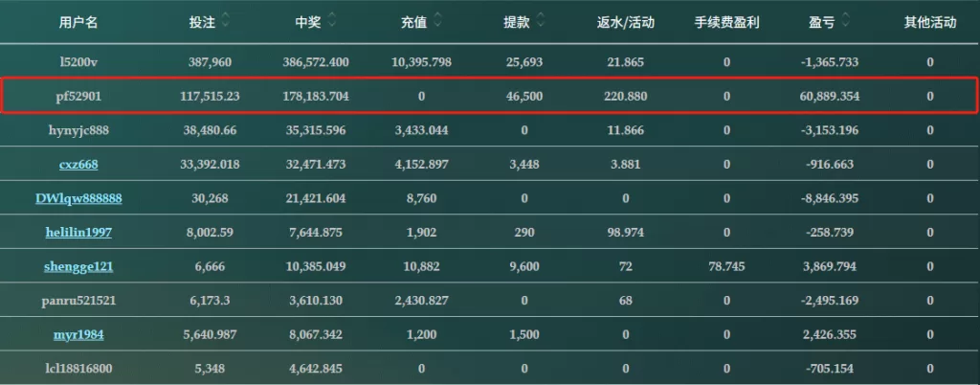Screen dimensions: 980x385
Task: Click shengge121 fee profit 78.745
Action: (727, 267)
